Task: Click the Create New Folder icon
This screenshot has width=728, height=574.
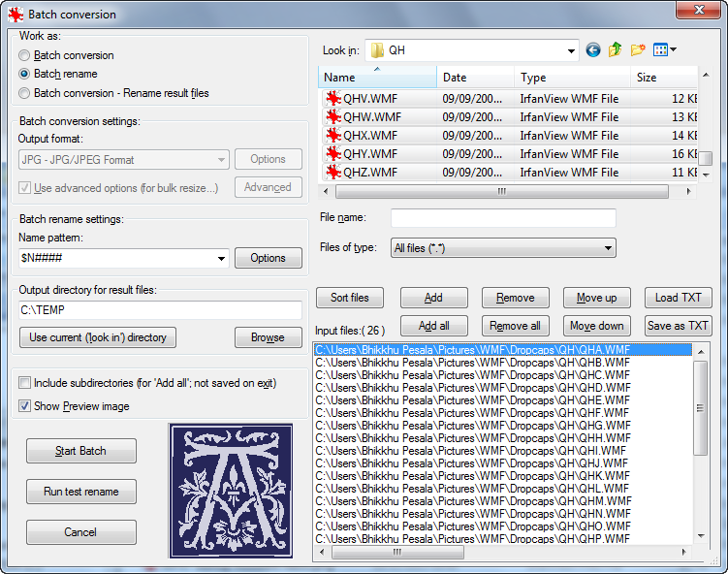Action: [x=638, y=50]
